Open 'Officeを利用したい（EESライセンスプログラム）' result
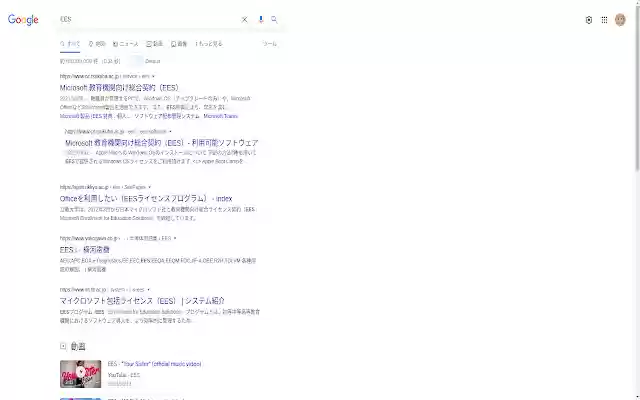 click(x=146, y=199)
